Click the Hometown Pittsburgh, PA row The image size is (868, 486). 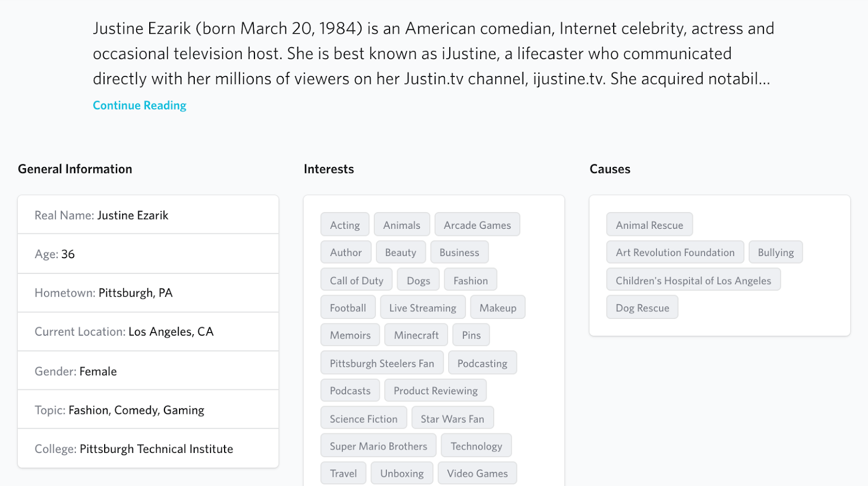coord(148,293)
